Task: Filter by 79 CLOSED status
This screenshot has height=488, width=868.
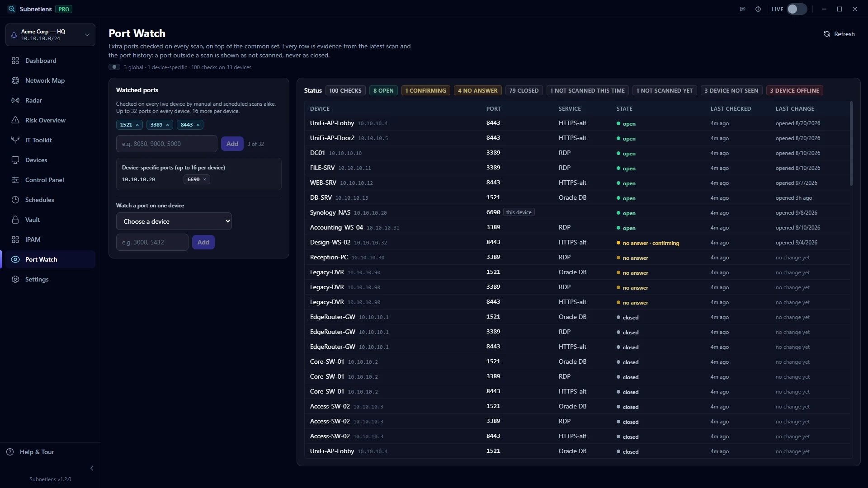Action: pos(524,90)
